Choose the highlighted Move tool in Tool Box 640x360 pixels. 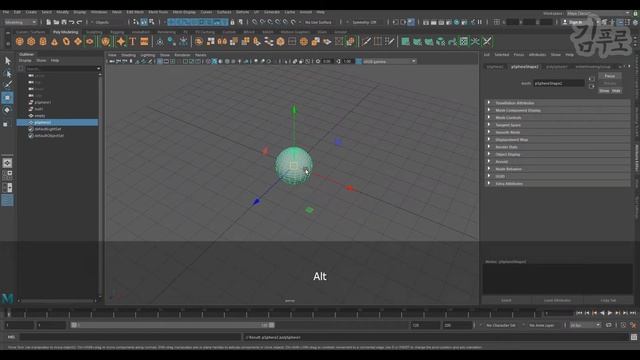click(x=7, y=98)
